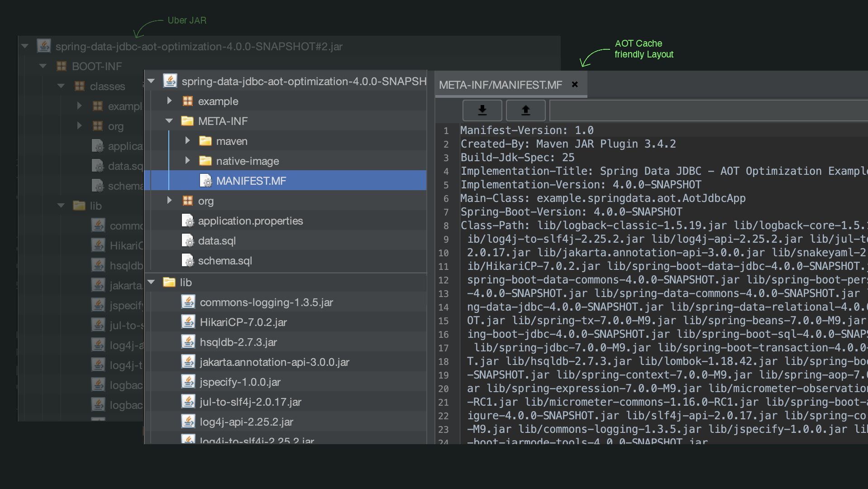
Task: Click the data.sql file icon
Action: coord(188,241)
